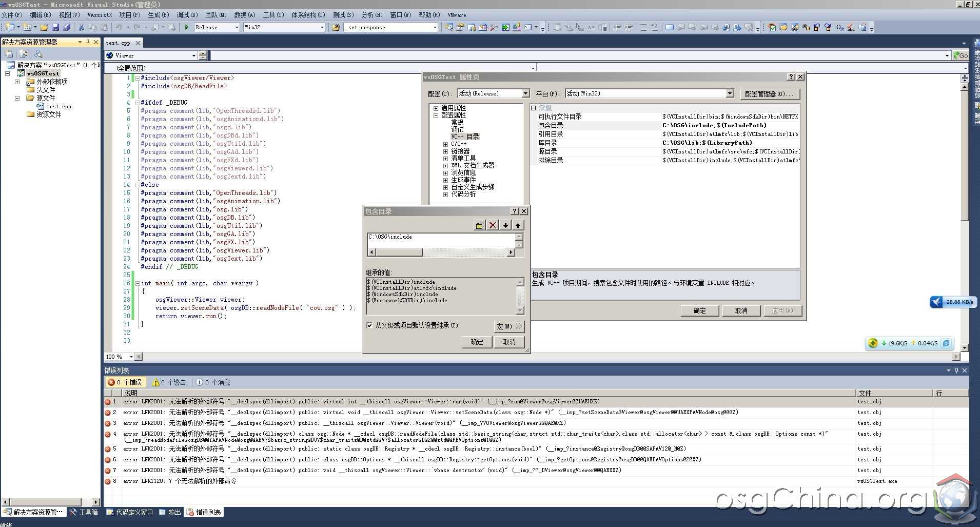Open the 配置 活动(Release) dropdown in property page
This screenshot has height=527, width=980.
pyautogui.click(x=525, y=93)
